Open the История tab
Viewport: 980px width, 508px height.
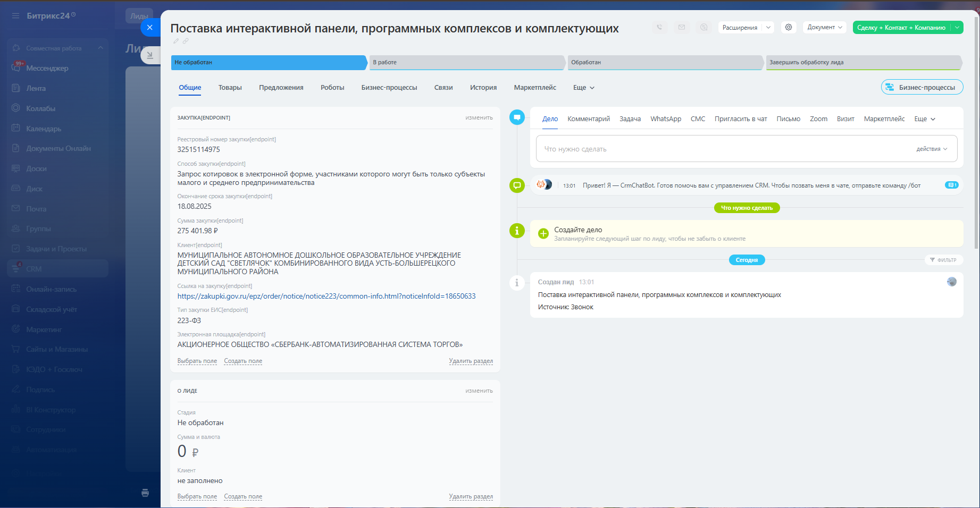pyautogui.click(x=483, y=88)
